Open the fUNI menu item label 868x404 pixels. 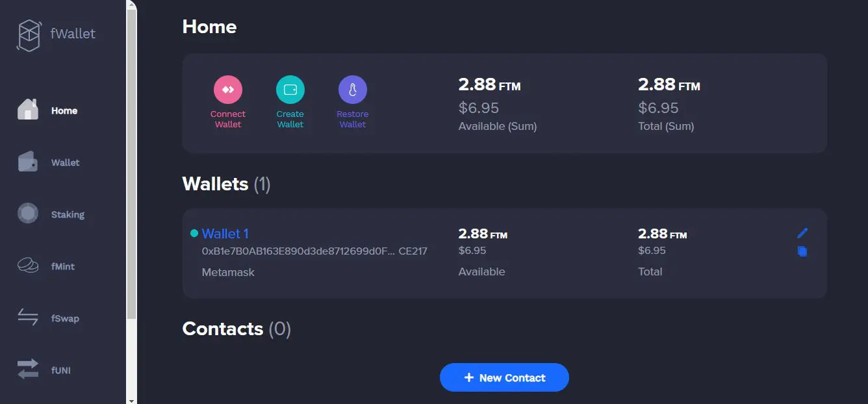(61, 370)
